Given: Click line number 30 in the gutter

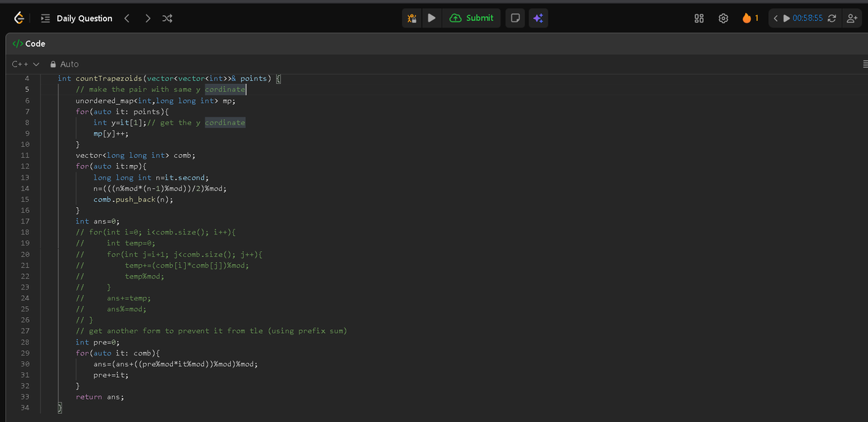Looking at the screenshot, I should 25,364.
